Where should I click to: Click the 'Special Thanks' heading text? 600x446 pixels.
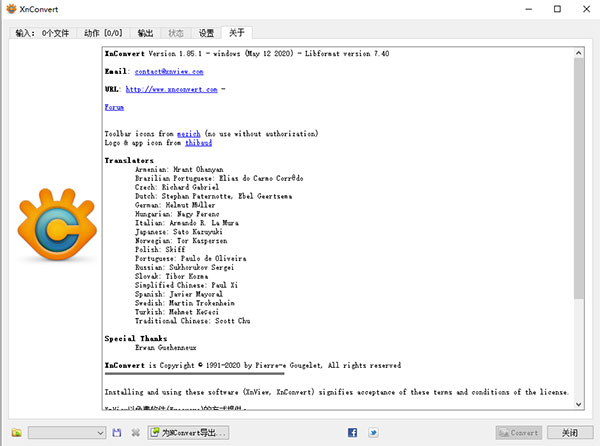[136, 339]
